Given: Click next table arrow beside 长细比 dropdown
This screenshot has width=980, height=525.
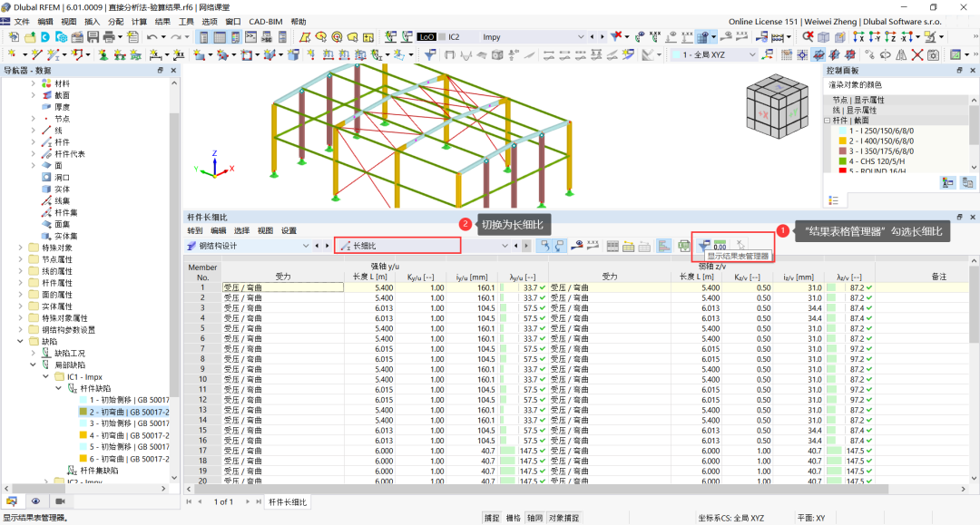Looking at the screenshot, I should pyautogui.click(x=526, y=246).
